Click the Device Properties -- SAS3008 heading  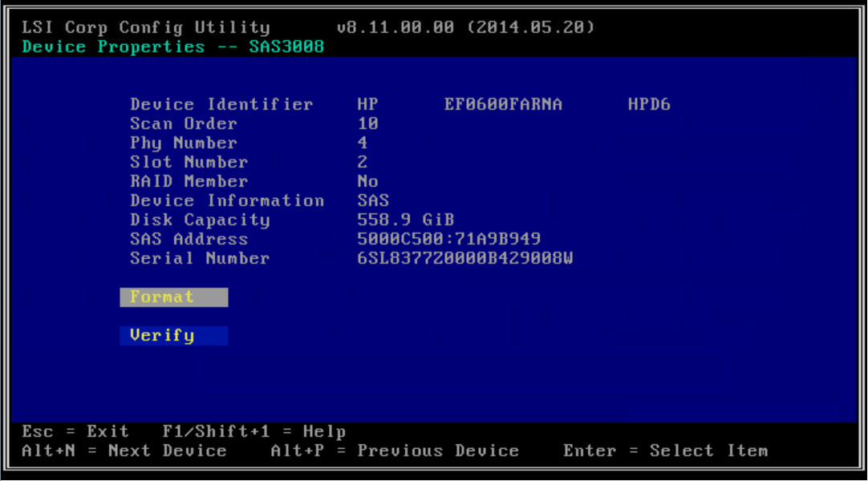[172, 47]
